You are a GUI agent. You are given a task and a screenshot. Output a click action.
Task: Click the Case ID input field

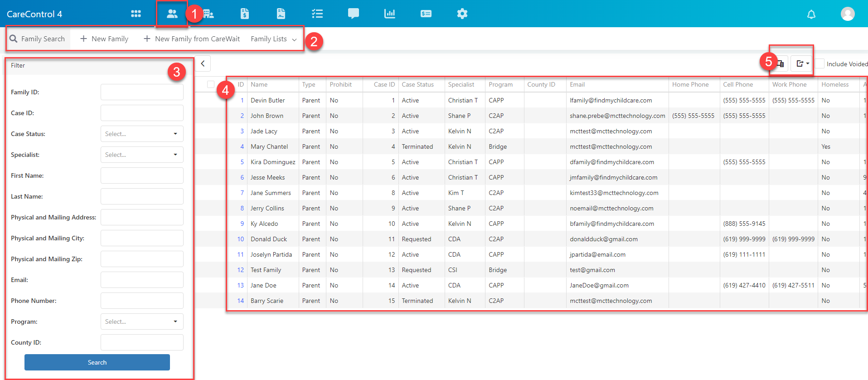click(x=142, y=113)
